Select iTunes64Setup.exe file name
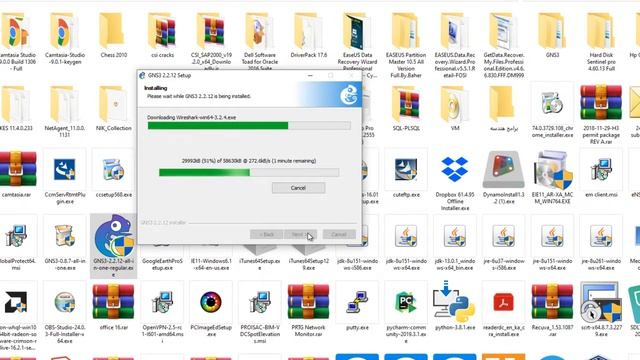Image resolution: width=640 pixels, height=360 pixels. pyautogui.click(x=260, y=264)
